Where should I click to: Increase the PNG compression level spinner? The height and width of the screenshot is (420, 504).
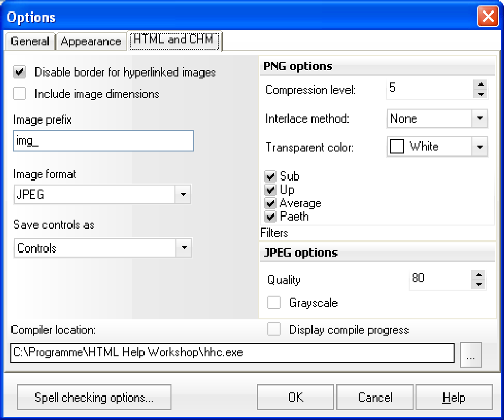click(x=480, y=84)
